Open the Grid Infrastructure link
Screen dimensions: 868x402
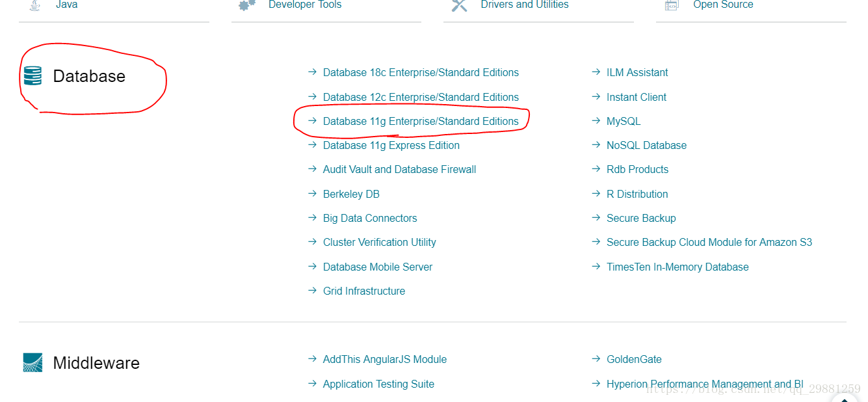[x=364, y=291]
